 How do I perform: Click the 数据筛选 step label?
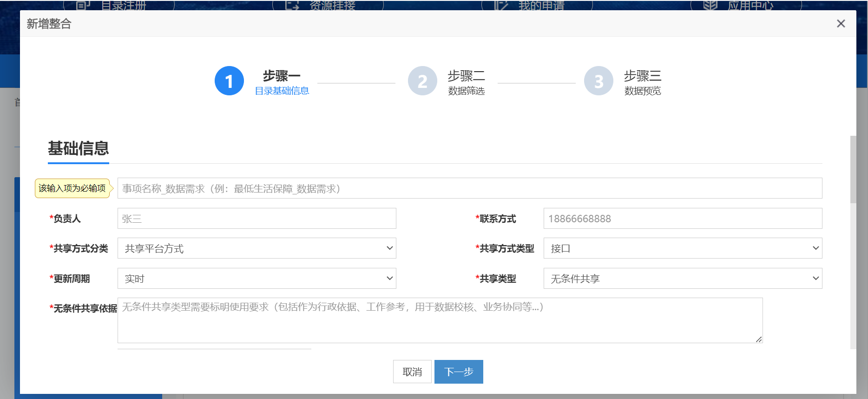click(x=466, y=91)
